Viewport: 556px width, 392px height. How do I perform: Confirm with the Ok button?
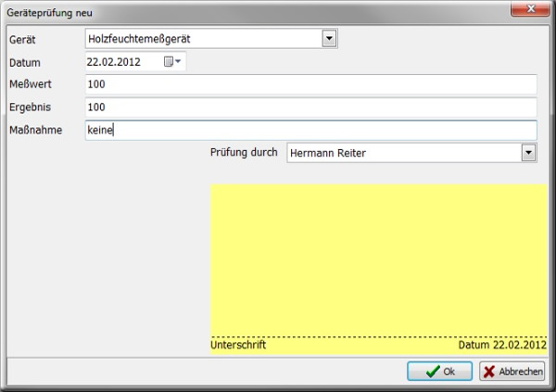tap(439, 372)
